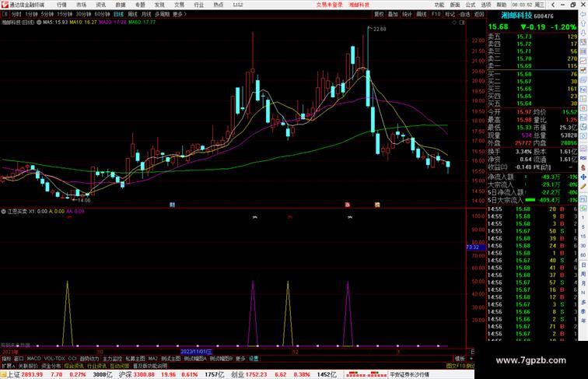Open the 综合资讯 tab
The width and height of the screenshot is (588, 379).
[x=74, y=366]
